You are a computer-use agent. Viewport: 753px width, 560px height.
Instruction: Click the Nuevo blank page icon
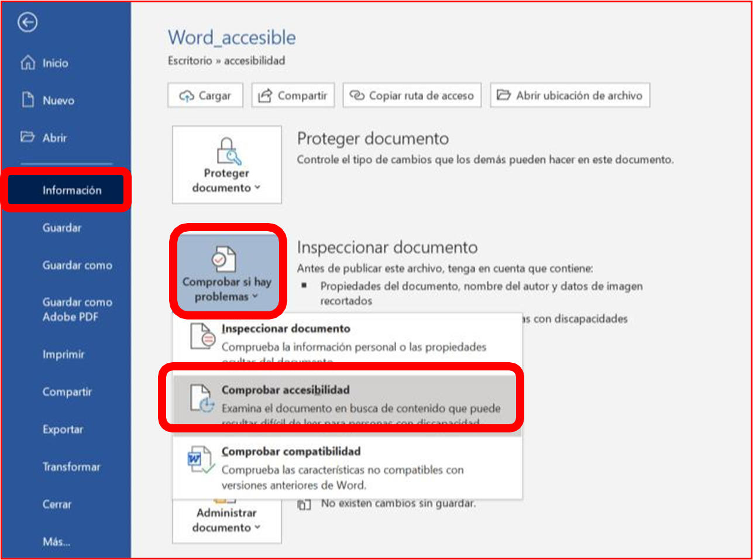tap(28, 99)
